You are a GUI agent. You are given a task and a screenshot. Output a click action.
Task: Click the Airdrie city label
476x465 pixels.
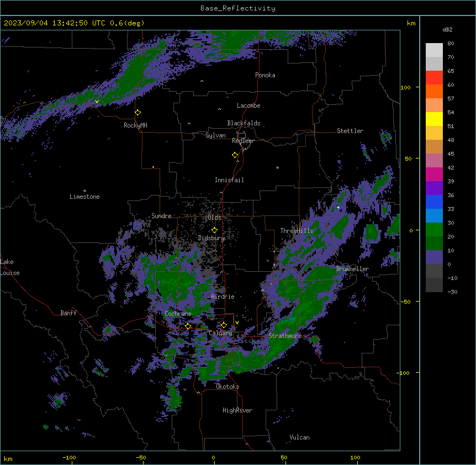coord(223,297)
